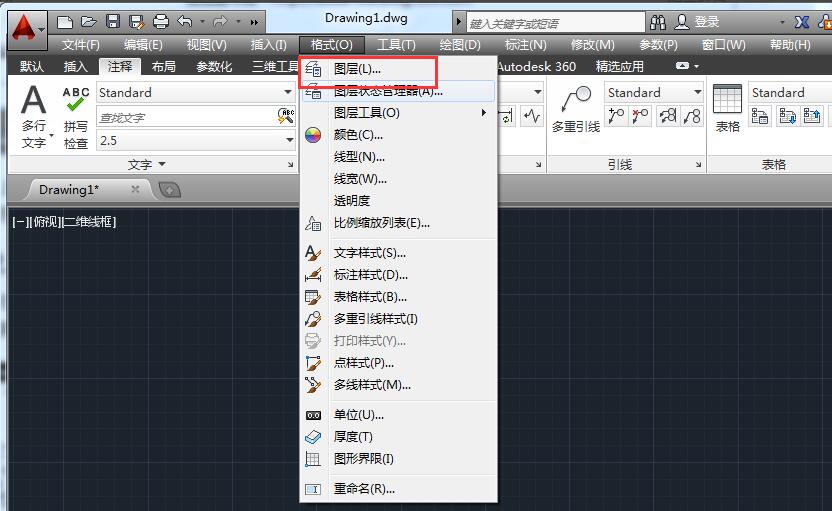Open the Format(O) menu

tap(332, 45)
